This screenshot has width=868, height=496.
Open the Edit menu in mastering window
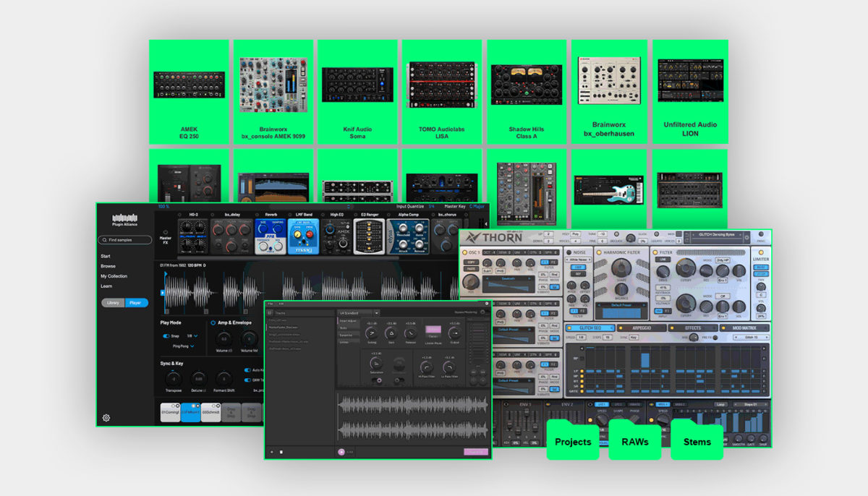coord(281,304)
